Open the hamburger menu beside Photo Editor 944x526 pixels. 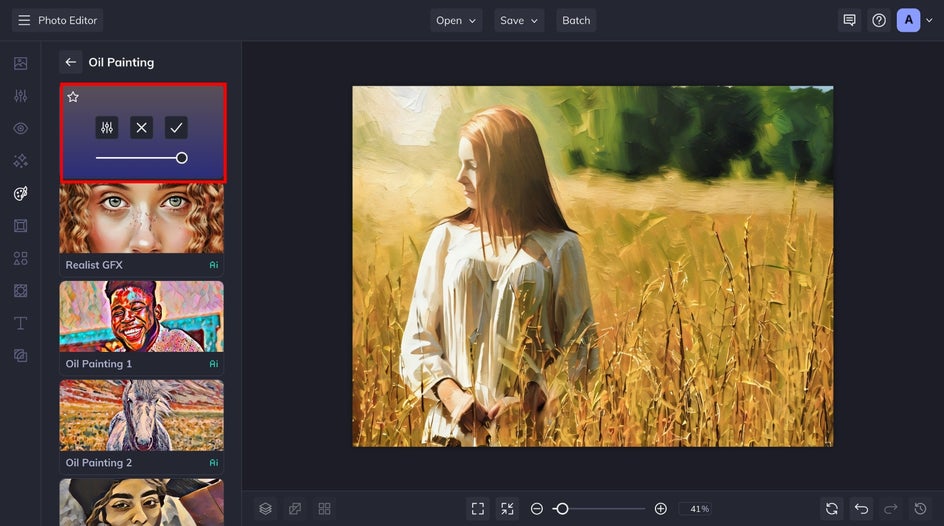[x=24, y=20]
